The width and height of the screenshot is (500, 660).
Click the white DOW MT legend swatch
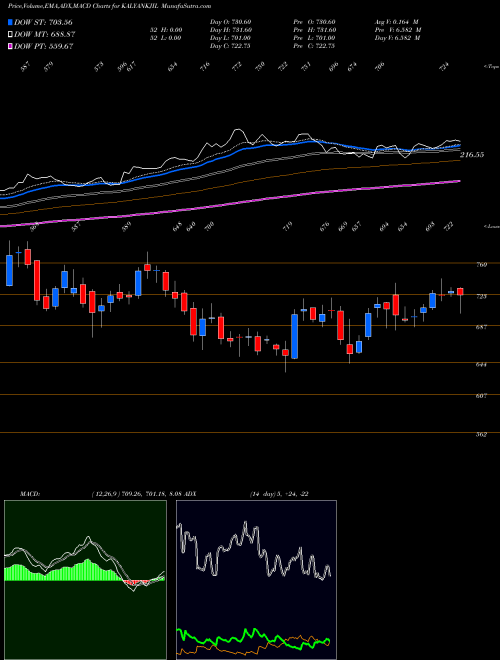[x=10, y=35]
